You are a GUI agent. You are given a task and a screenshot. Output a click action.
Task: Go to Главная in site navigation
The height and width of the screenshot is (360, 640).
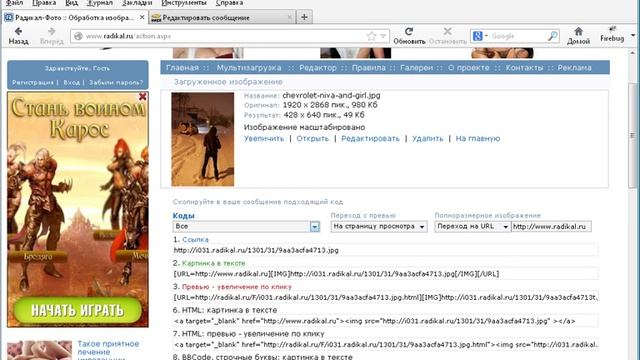point(182,68)
